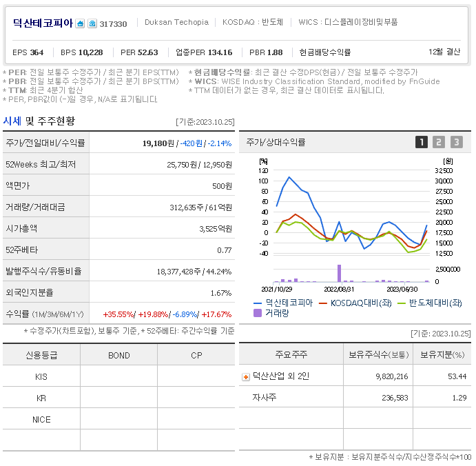
Task: Expand 덕산산업 외 2인 shareholder details
Action: [x=246, y=377]
